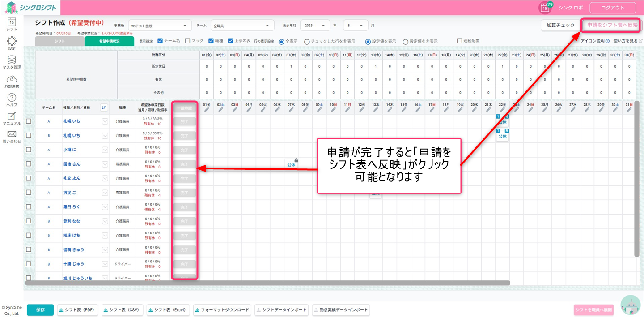This screenshot has width=644, height=318.
Task: Select チェックした行を非表示 radio button
Action: point(307,41)
